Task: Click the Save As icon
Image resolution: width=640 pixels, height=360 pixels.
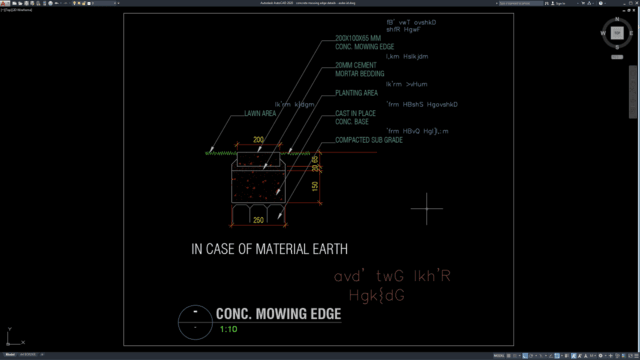Action: [32, 3]
